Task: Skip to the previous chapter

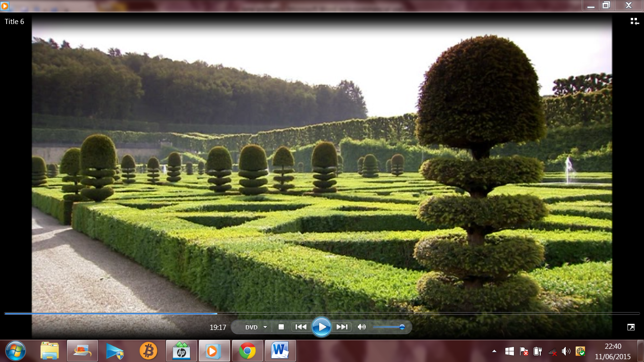Action: (301, 326)
